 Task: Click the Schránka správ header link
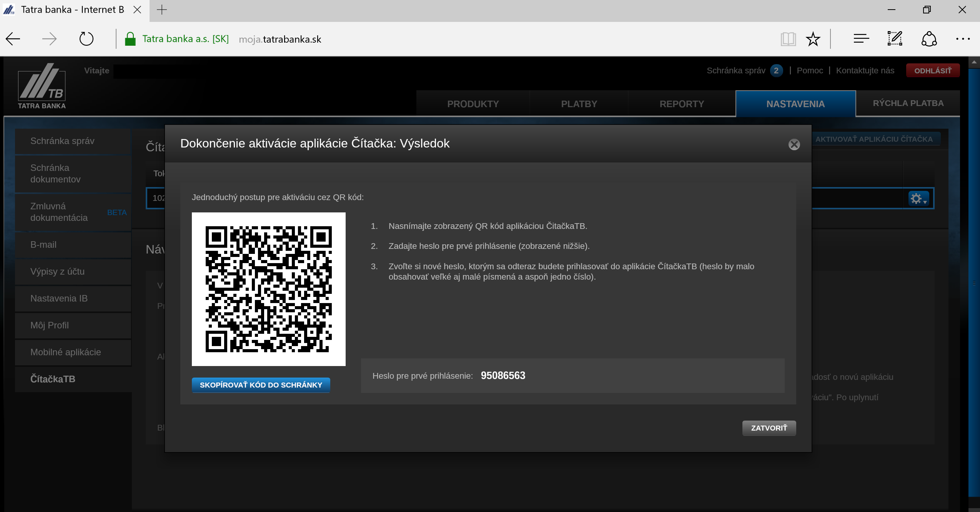click(x=736, y=71)
